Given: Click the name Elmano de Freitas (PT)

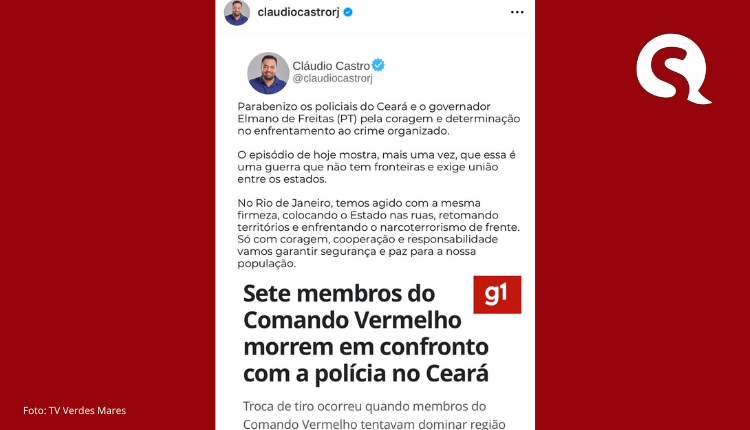Looking at the screenshot, I should pyautogui.click(x=297, y=119).
